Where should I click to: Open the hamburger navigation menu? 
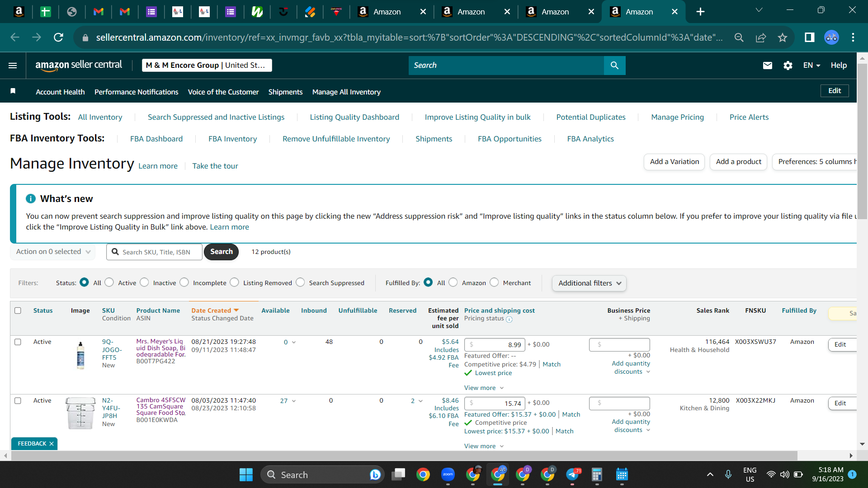(x=13, y=66)
